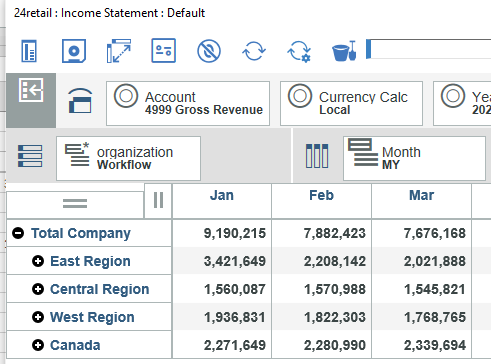Click the context window icon beside Account
This screenshot has width=491, height=364.
pyautogui.click(x=80, y=101)
